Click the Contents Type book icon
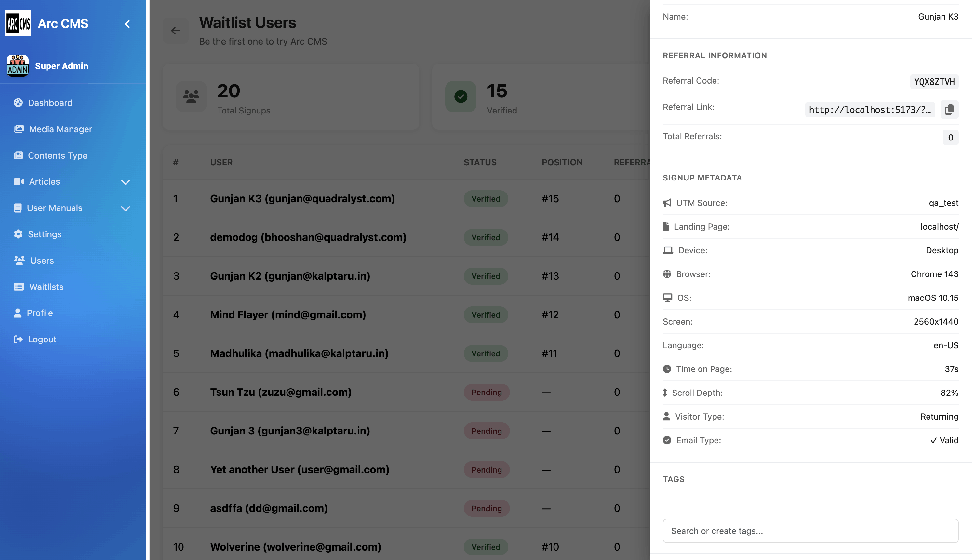This screenshot has width=975, height=560. [18, 155]
